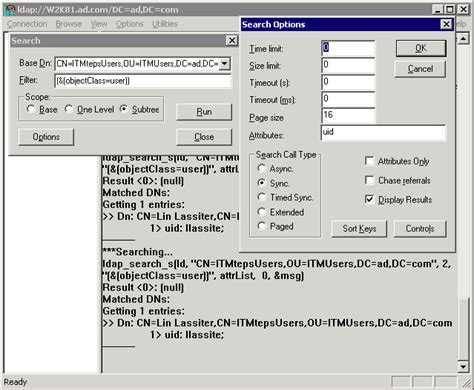Click the Close button in Search dialog
Screen dimensions: 474x390
pos(204,137)
